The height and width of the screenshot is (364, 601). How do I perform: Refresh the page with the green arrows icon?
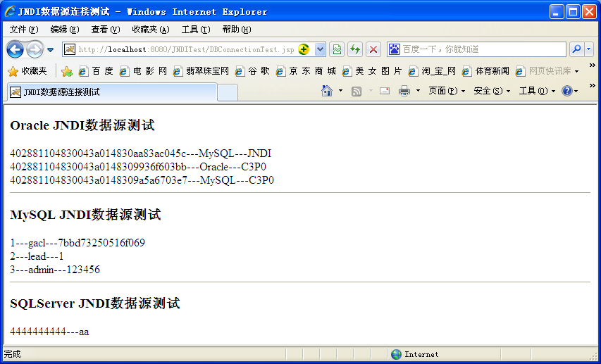[x=355, y=49]
